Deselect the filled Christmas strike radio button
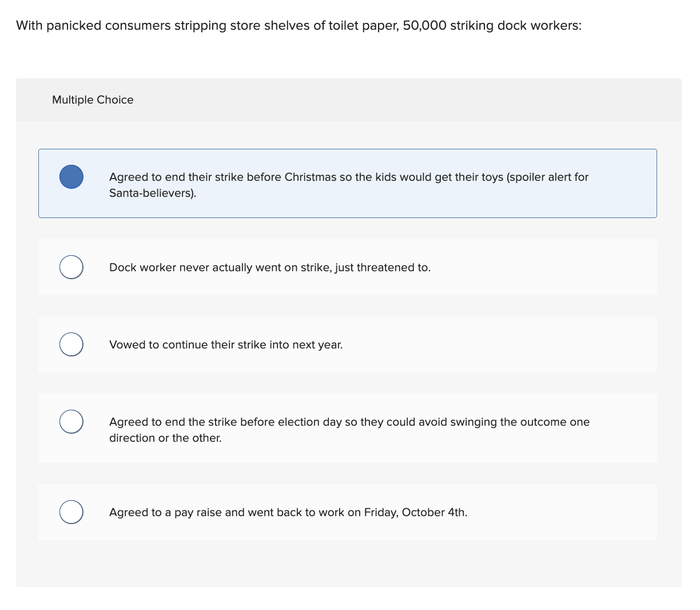Image resolution: width=700 pixels, height=610 pixels. 71,176
